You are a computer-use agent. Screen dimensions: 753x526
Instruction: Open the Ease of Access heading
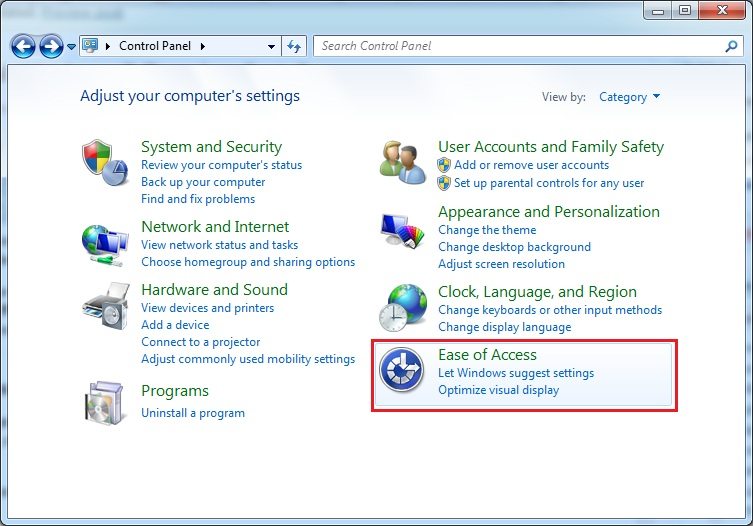point(487,355)
